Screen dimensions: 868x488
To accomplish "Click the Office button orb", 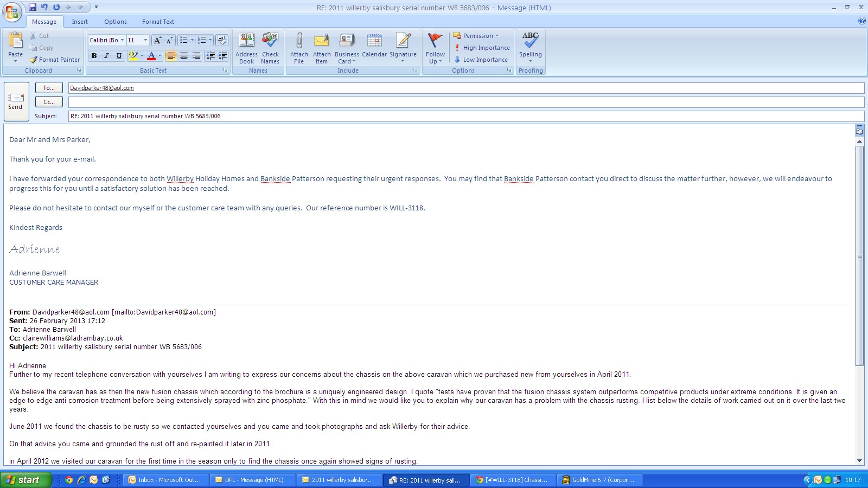I will tap(12, 12).
